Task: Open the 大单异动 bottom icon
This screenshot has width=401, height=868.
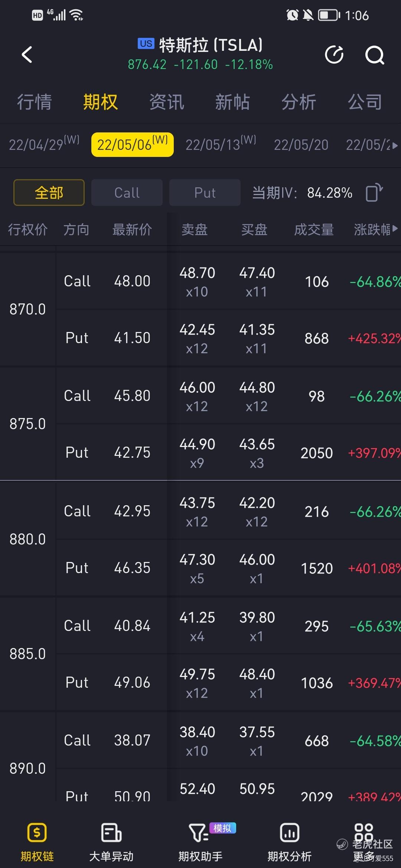Action: [111, 833]
